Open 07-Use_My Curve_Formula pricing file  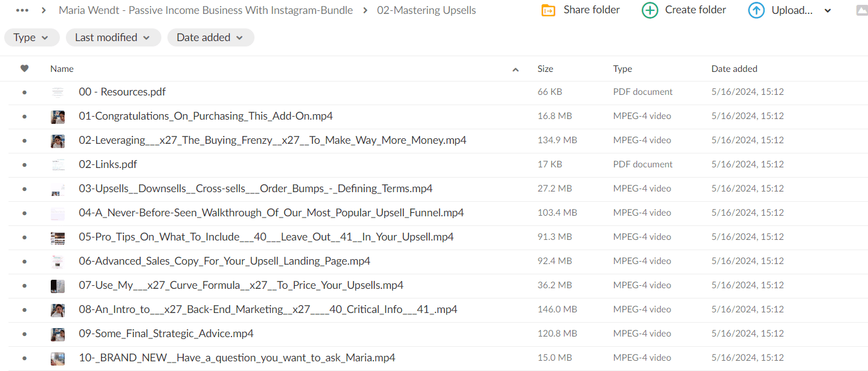(241, 285)
